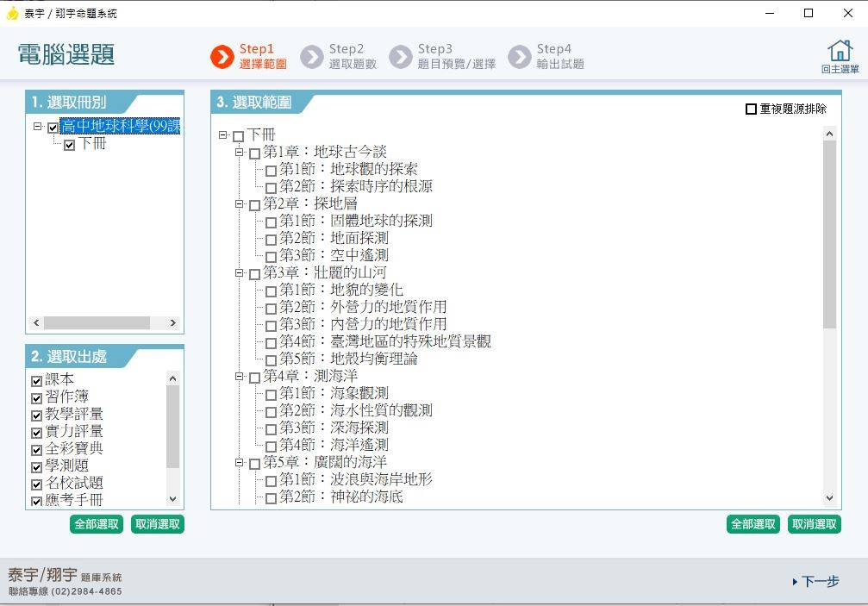Click 全部選取 under 選取出處
The height and width of the screenshot is (606, 868).
point(97,524)
